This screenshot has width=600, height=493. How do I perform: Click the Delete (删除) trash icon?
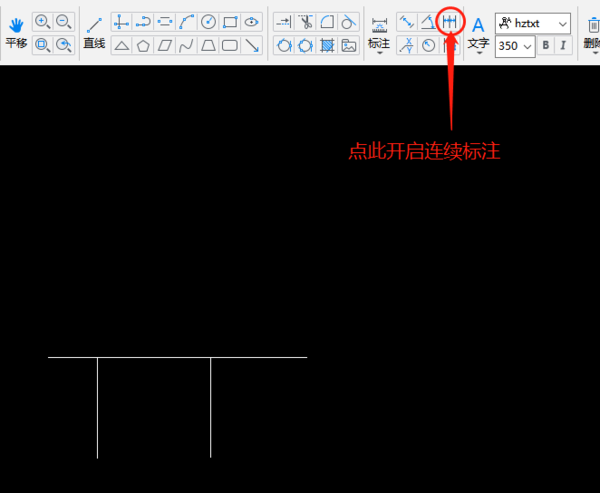point(592,33)
